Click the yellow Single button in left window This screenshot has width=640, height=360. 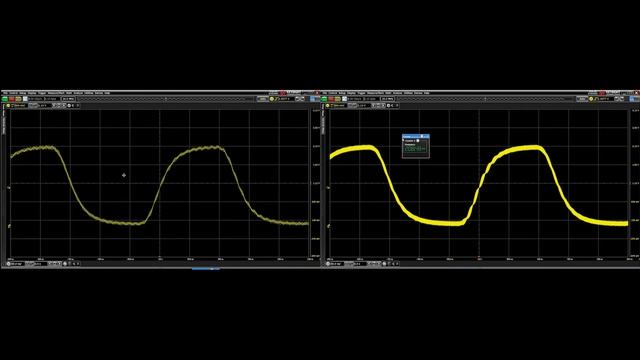pyautogui.click(x=18, y=99)
